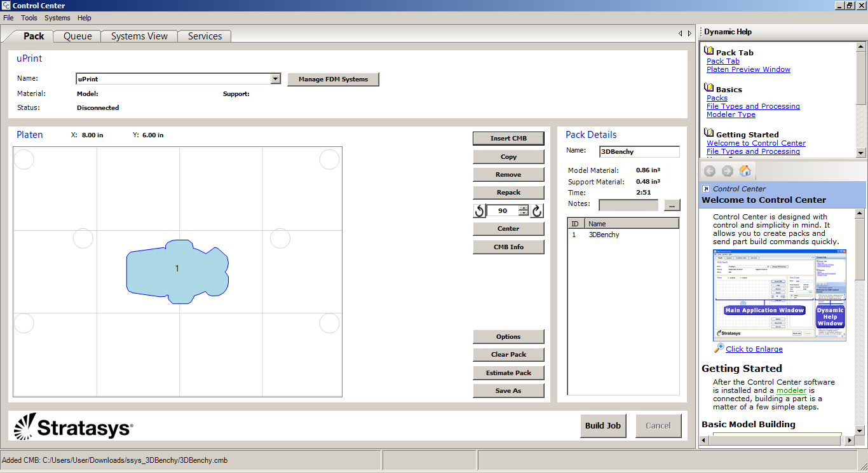868x473 pixels.
Task: Click help topics list scroll down arrow
Action: 861,153
